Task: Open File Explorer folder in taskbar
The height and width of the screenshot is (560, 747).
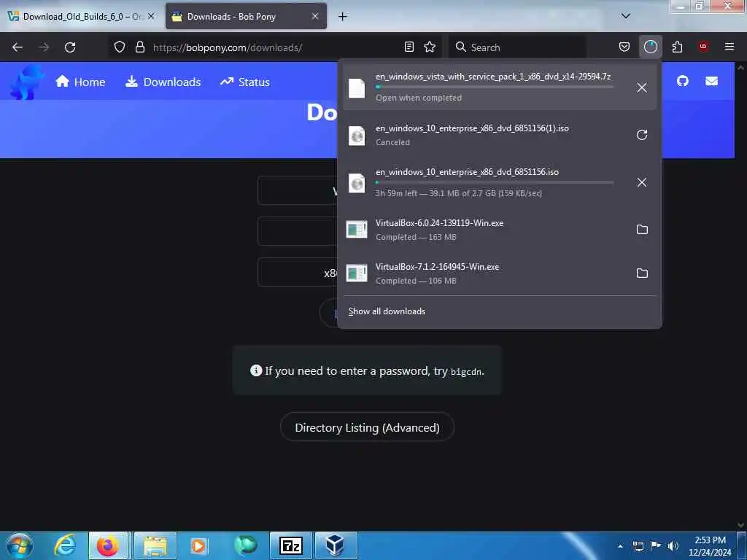Action: pos(155,545)
